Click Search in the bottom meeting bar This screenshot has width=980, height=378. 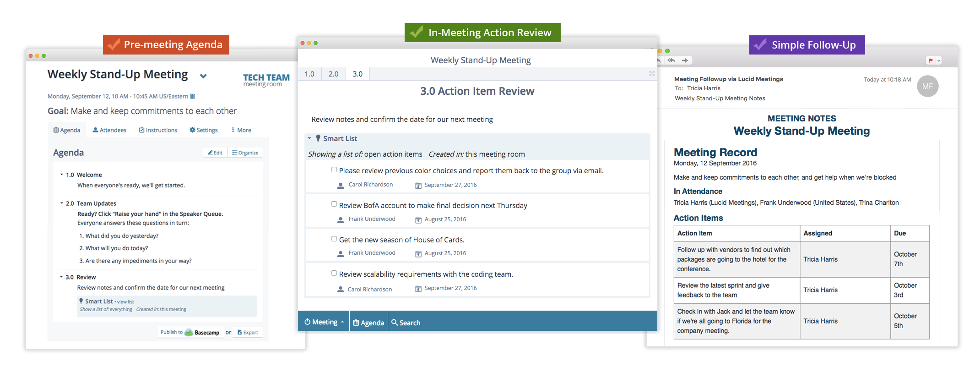tap(406, 323)
